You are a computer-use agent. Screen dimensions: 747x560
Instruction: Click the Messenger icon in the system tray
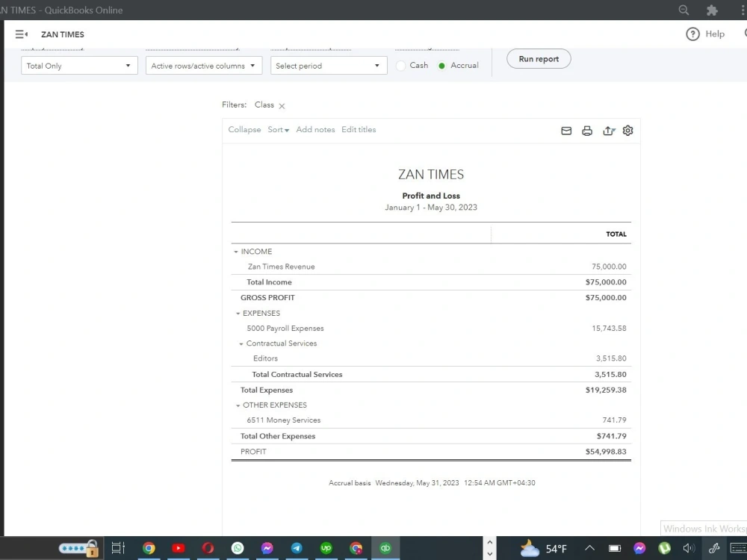pyautogui.click(x=639, y=549)
